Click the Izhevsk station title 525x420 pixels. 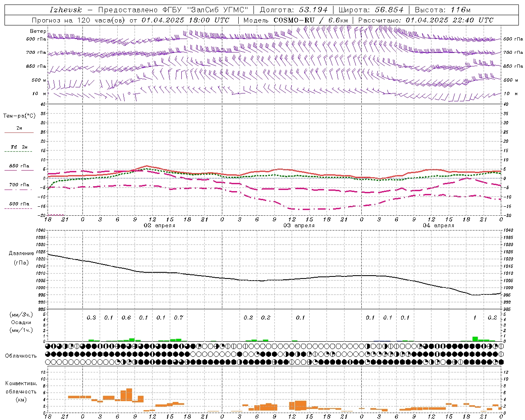point(66,10)
